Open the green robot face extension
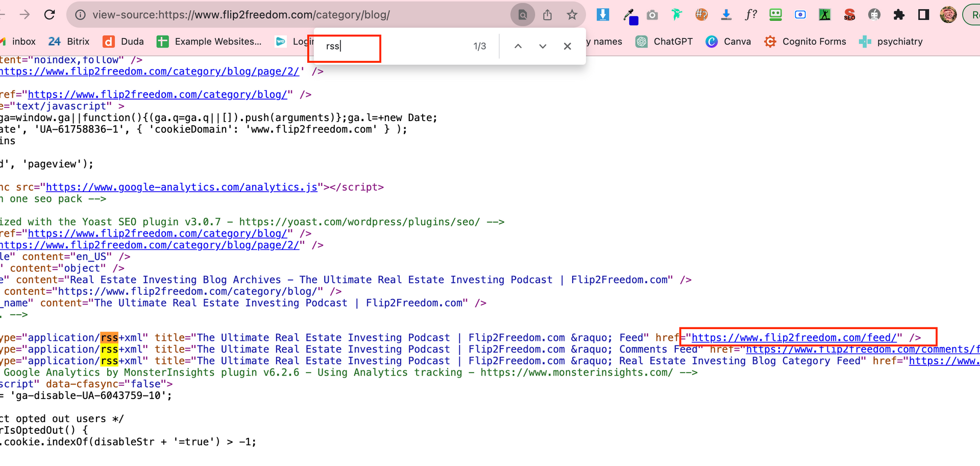The height and width of the screenshot is (466, 980). [x=776, y=15]
